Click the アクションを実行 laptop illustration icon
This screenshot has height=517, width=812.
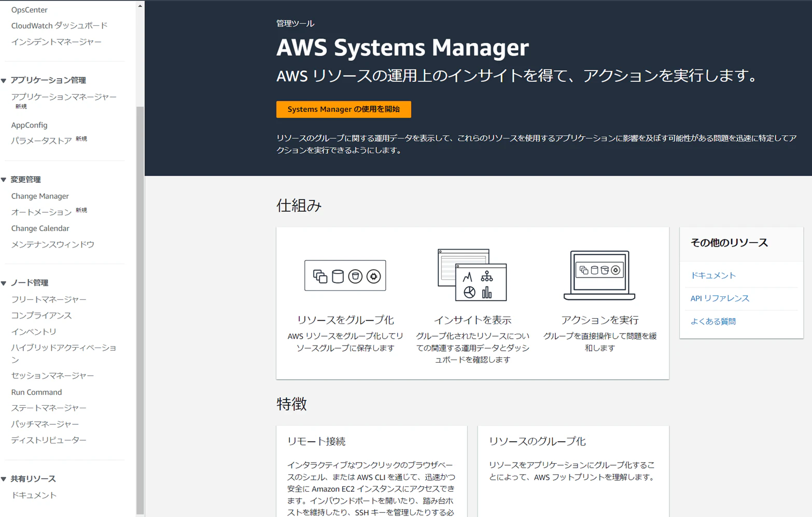point(599,275)
